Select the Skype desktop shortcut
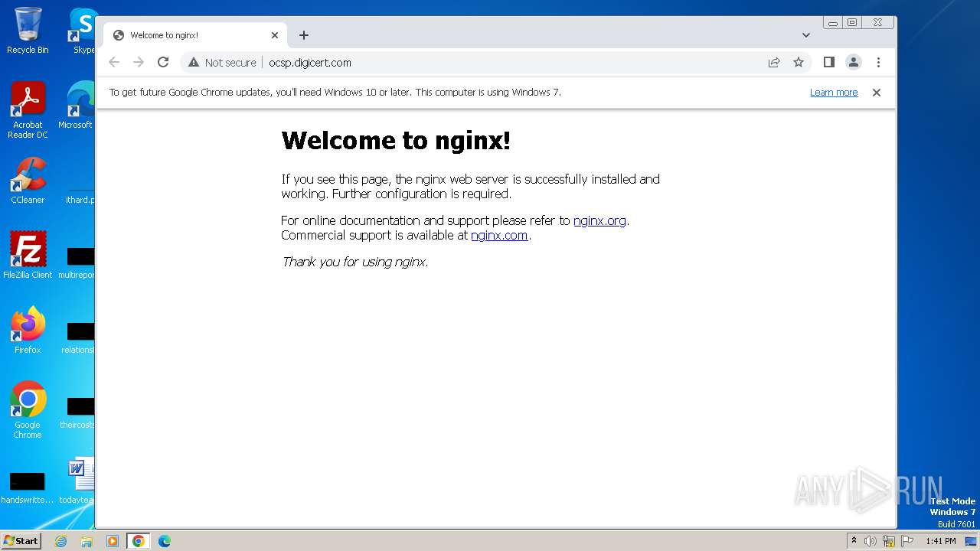Viewport: 980px width, 551px height. point(83,31)
